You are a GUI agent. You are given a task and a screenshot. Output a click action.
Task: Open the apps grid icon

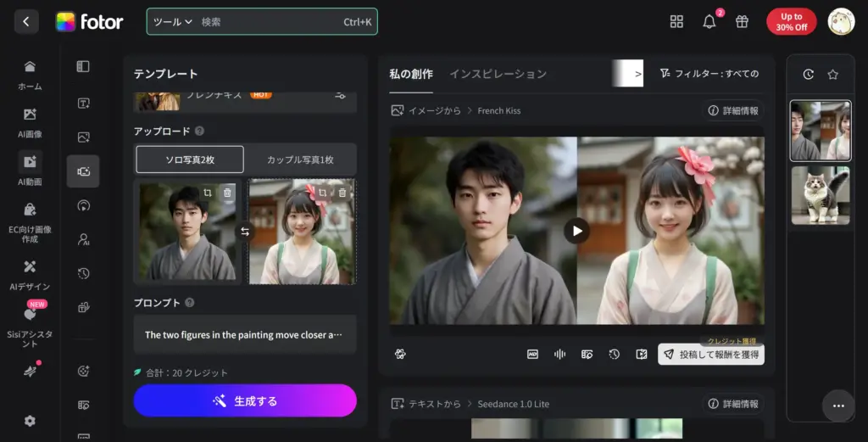click(x=676, y=21)
